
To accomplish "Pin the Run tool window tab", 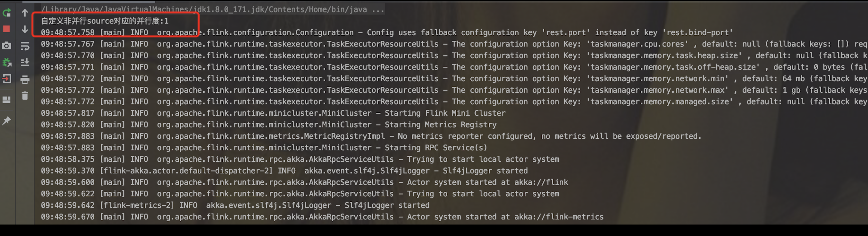I will [x=6, y=120].
